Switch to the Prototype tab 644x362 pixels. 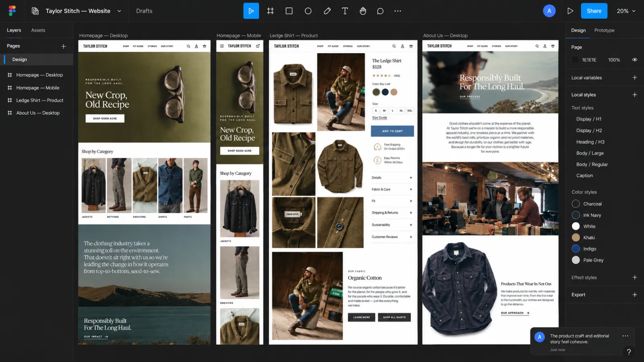pos(604,30)
